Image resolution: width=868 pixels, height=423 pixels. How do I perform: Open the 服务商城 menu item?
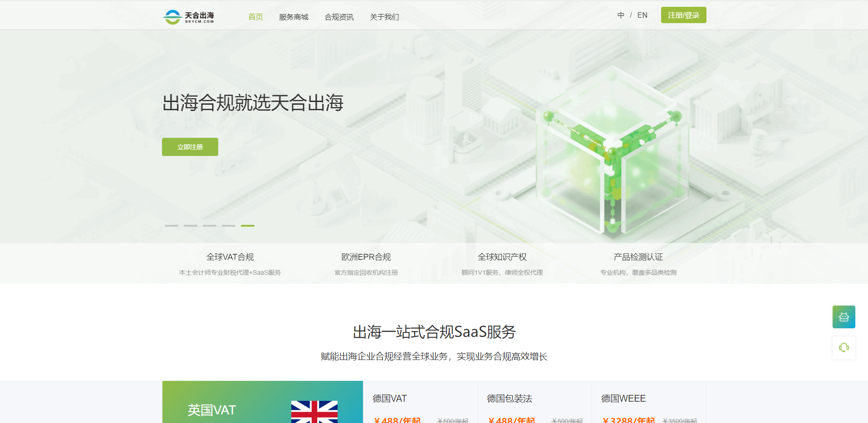[294, 17]
